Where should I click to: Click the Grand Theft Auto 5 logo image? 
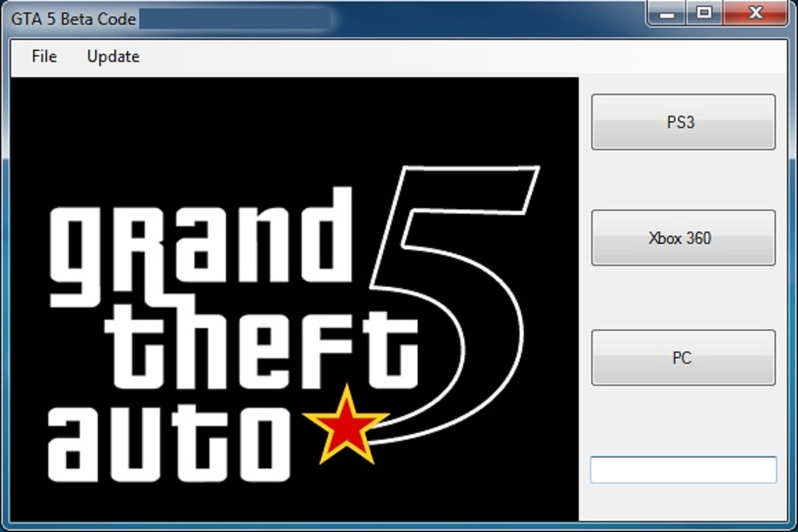click(294, 299)
